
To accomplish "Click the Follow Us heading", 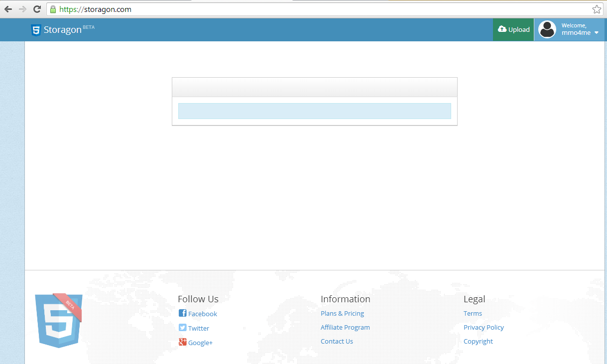I will click(x=198, y=299).
